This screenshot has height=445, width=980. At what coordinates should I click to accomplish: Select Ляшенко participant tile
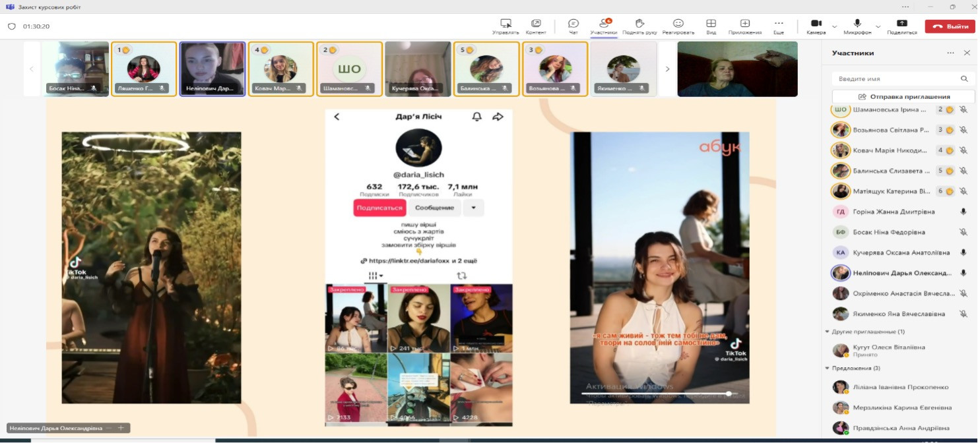coord(144,69)
